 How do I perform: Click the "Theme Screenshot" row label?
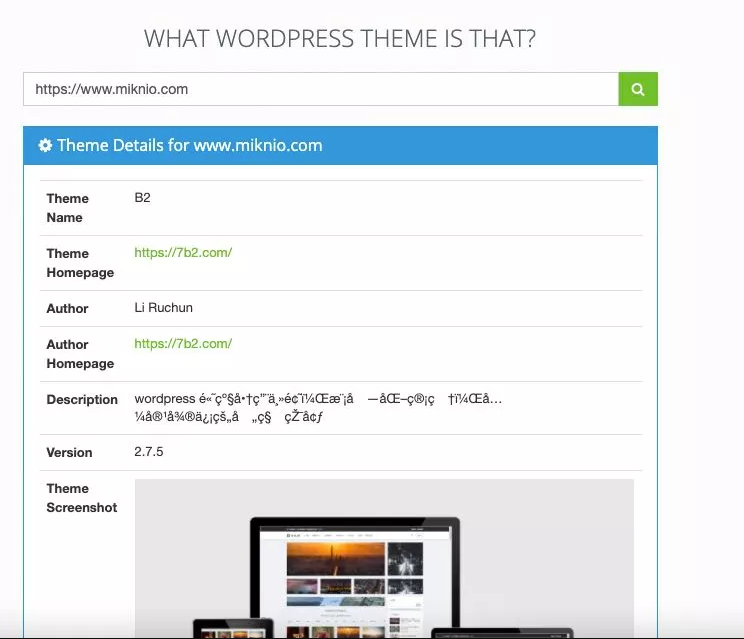click(x=82, y=498)
